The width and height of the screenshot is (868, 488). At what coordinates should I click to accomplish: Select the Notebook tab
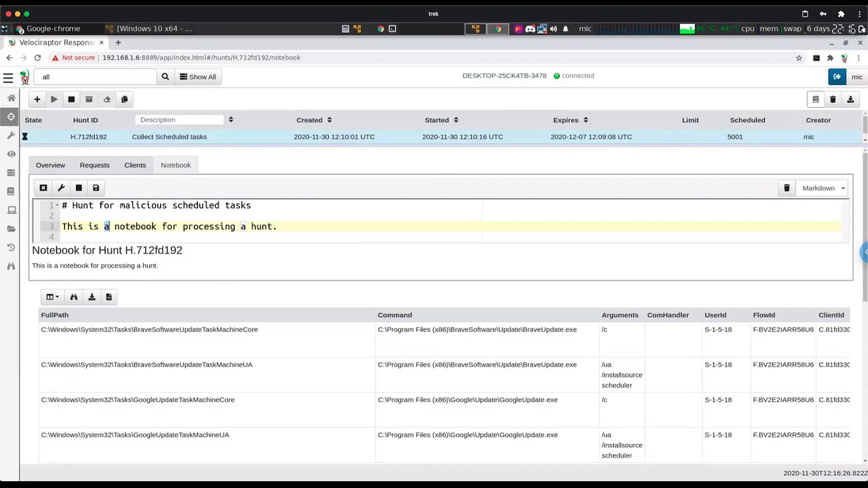click(x=176, y=165)
